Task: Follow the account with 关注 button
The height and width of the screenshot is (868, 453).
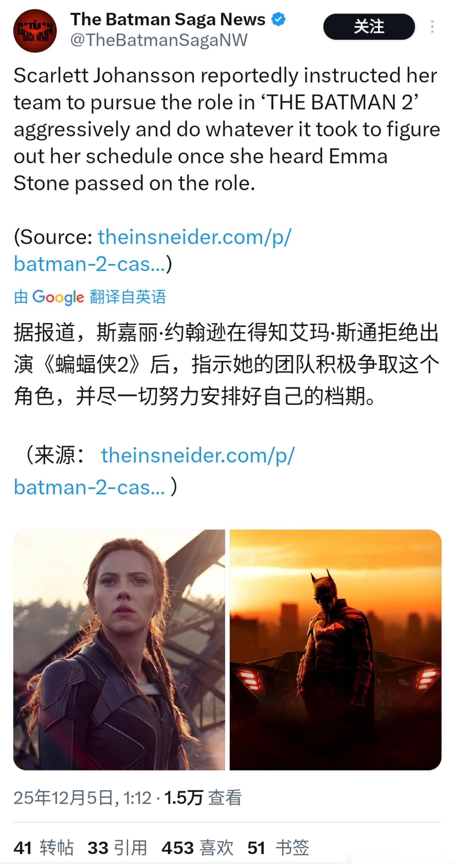Action: coord(369,27)
